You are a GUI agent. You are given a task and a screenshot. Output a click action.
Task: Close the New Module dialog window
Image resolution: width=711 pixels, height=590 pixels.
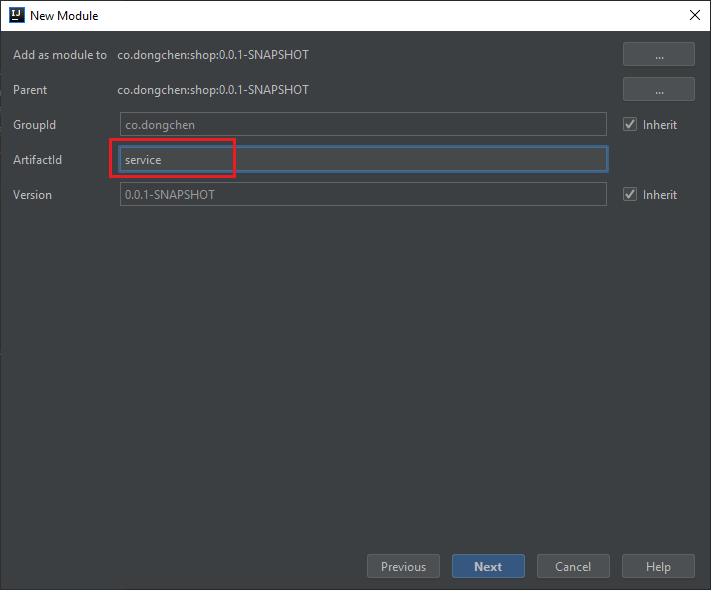(694, 15)
